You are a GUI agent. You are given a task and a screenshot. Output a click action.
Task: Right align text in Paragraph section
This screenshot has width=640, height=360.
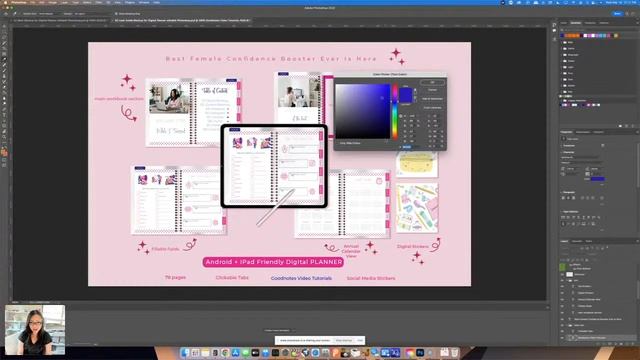573,198
